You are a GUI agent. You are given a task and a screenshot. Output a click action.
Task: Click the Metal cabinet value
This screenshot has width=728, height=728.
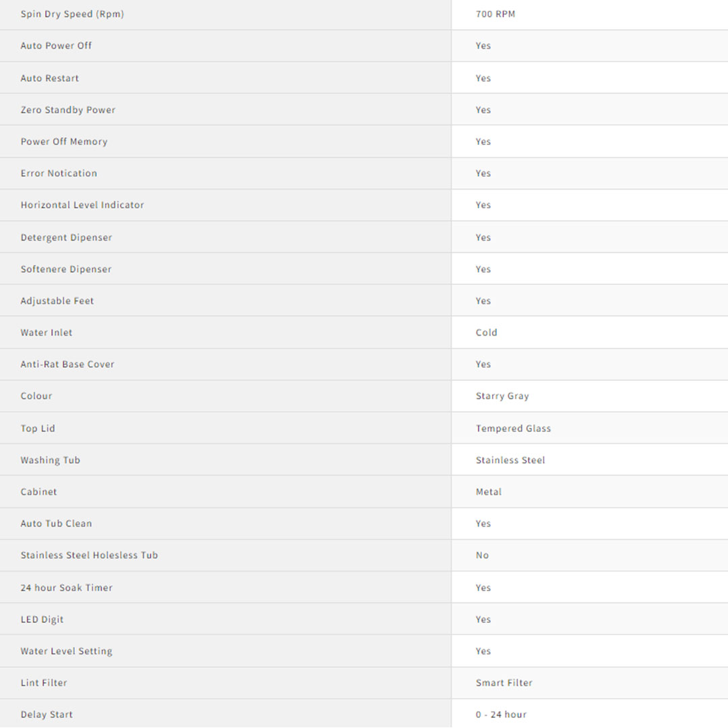tap(489, 491)
